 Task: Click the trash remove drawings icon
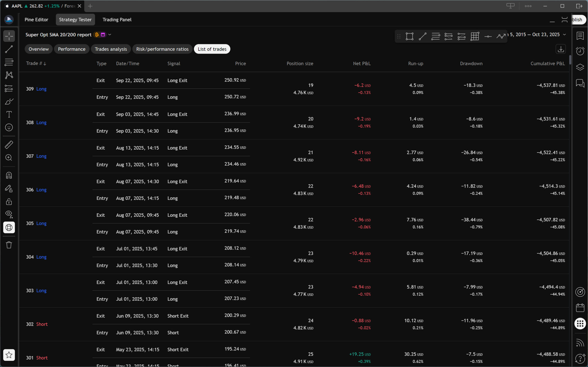pyautogui.click(x=9, y=245)
